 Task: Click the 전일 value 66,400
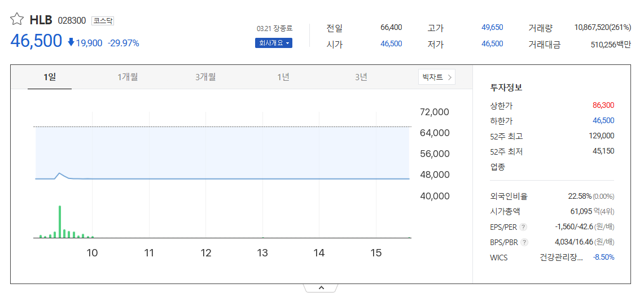pos(391,28)
